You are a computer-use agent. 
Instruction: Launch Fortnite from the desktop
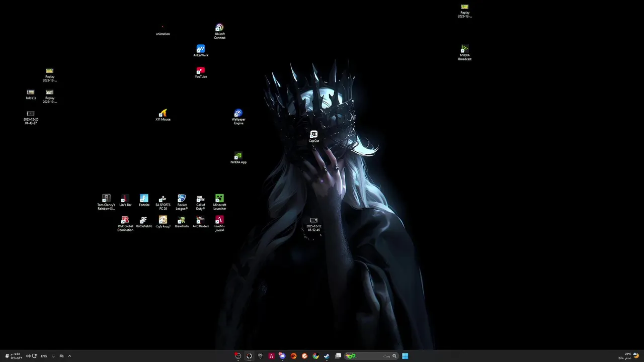(x=144, y=201)
